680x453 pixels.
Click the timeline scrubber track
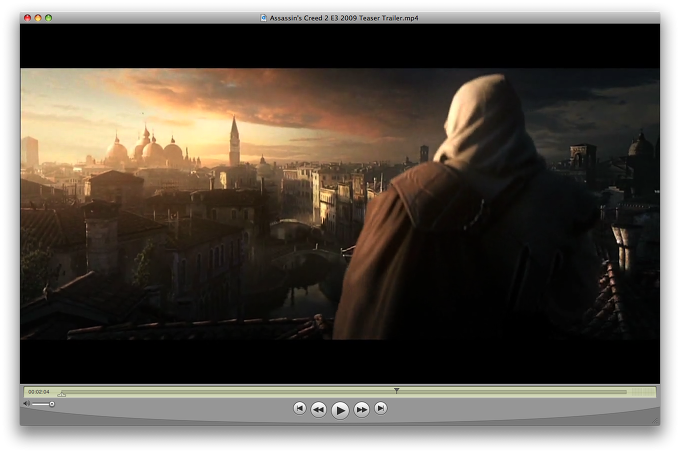point(344,392)
